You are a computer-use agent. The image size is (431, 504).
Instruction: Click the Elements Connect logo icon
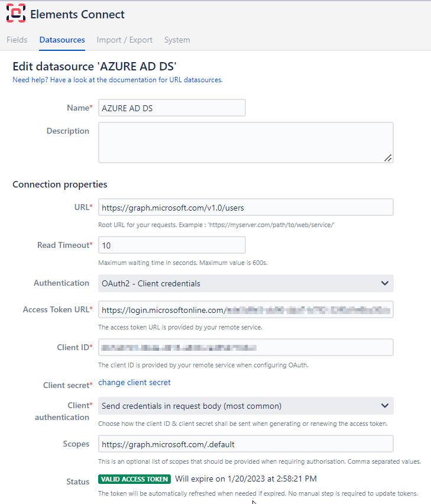click(x=16, y=14)
